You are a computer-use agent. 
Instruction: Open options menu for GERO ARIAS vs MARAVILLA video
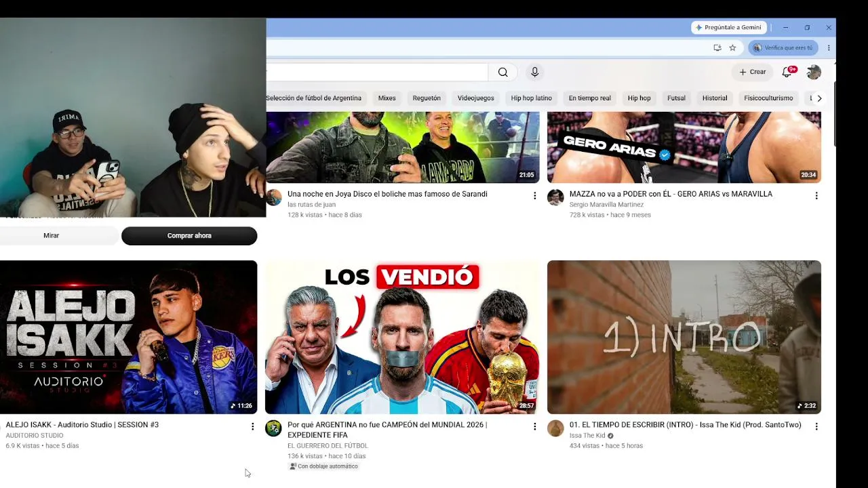[816, 196]
